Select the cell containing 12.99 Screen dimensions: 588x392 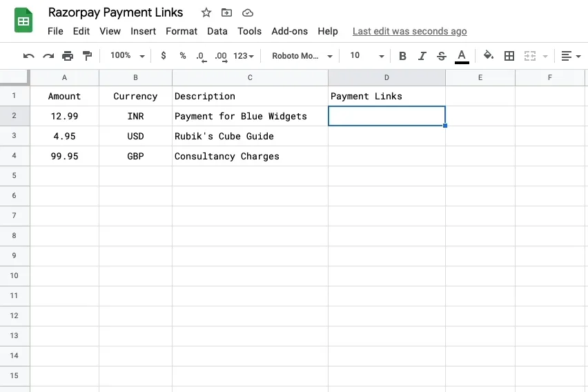(64, 116)
